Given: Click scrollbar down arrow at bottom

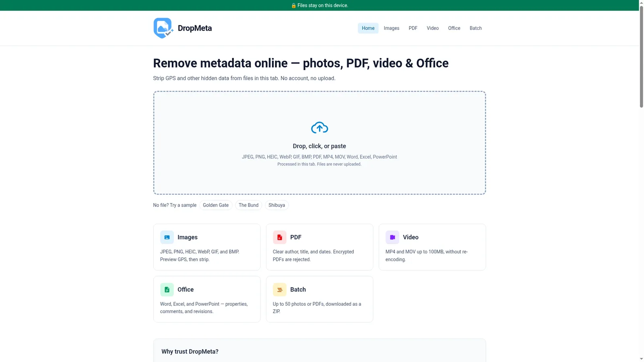Looking at the screenshot, I should [642, 359].
